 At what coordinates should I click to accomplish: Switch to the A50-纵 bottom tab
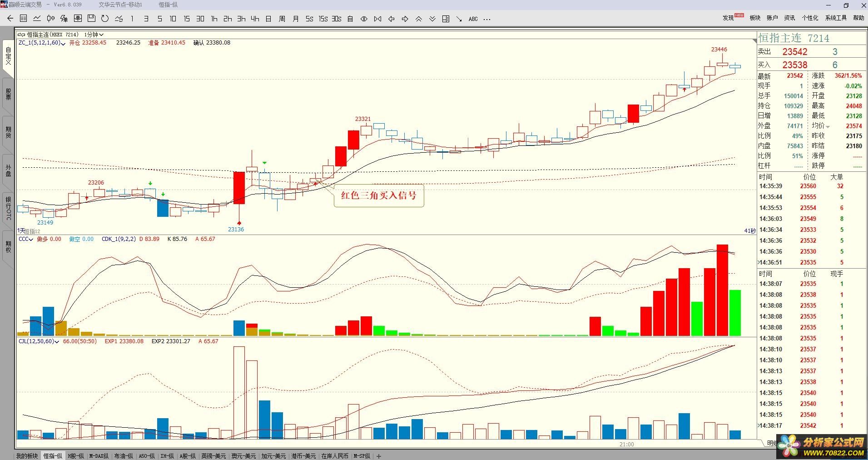(x=147, y=456)
